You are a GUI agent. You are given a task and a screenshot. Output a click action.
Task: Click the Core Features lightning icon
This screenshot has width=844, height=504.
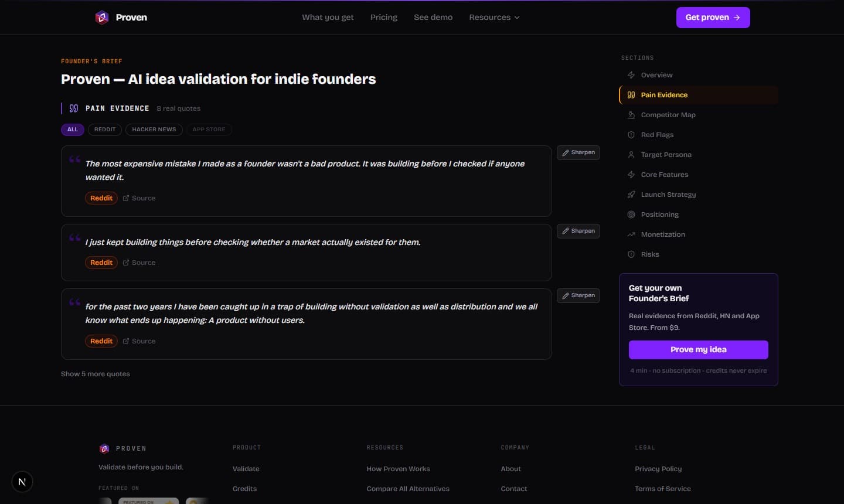pos(631,175)
